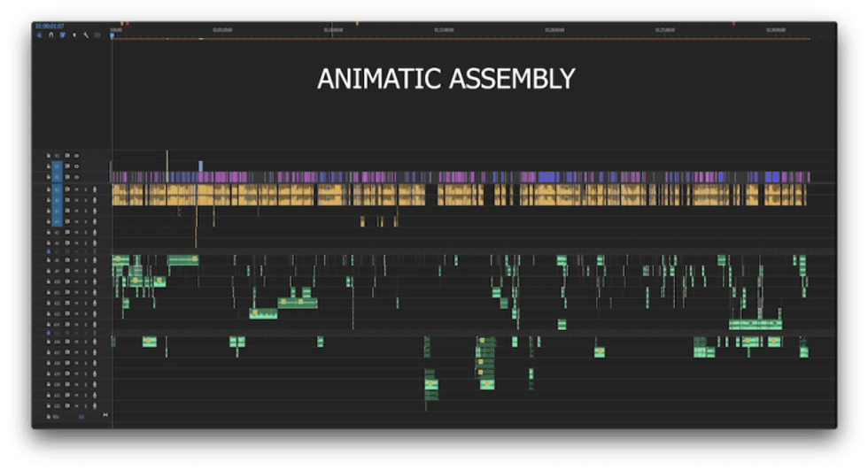Start voice-over record on track A12
868x470 pixels.
click(95, 304)
